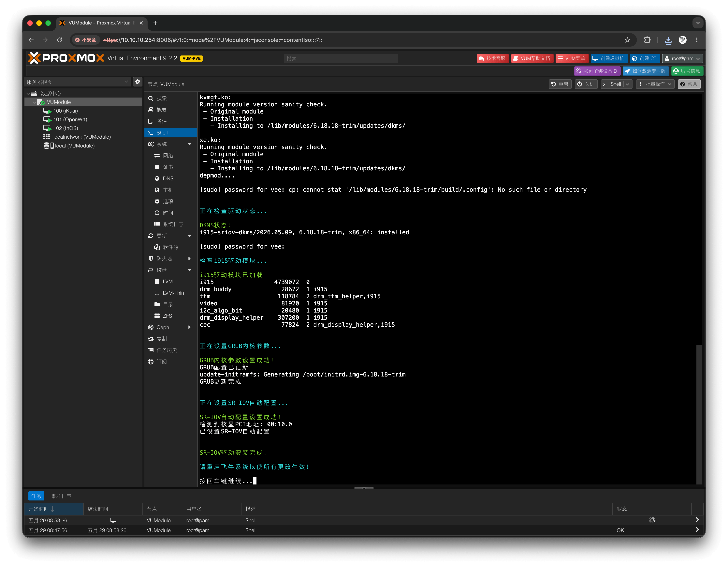The width and height of the screenshot is (728, 567).
Task: Collapse the 系统 section arrow
Action: tap(189, 144)
